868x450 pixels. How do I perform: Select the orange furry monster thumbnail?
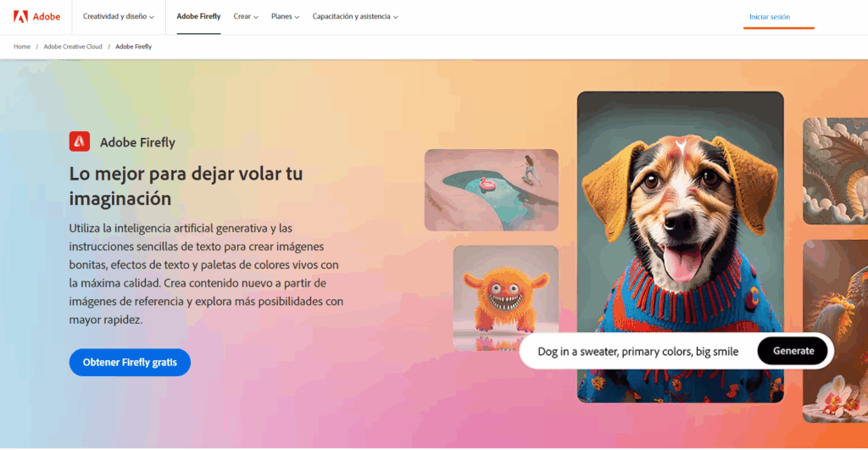(x=505, y=297)
